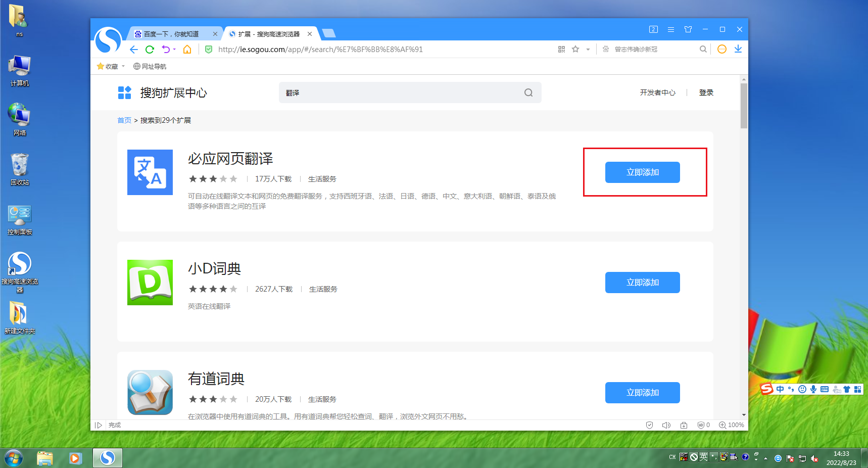
Task: Add 有道词典 with 立即添加 button
Action: (x=643, y=393)
